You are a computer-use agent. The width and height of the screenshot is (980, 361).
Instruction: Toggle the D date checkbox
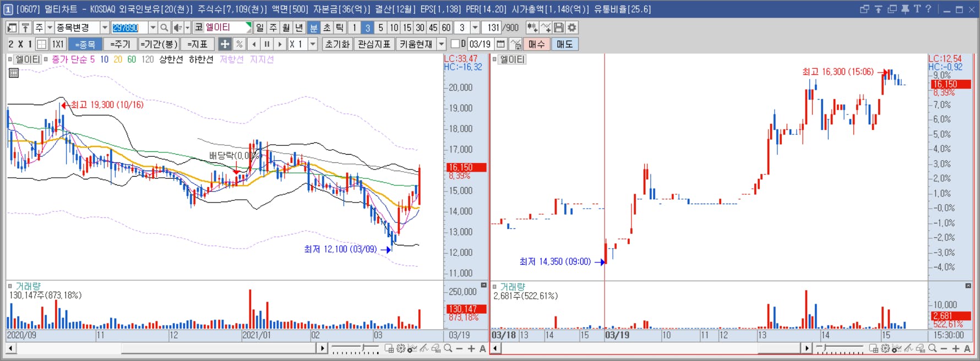click(x=455, y=43)
